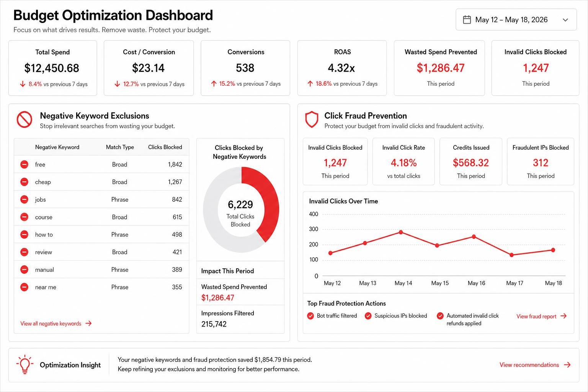Click the up arrow in ROAS card
Screen dimensions: 588x392
pos(310,83)
